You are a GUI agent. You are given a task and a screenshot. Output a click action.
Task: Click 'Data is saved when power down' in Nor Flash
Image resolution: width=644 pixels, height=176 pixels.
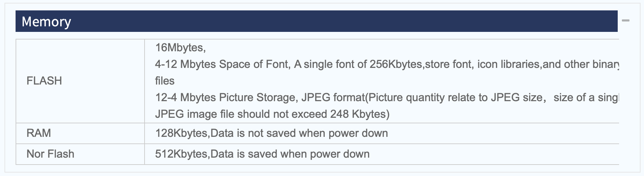coord(290,154)
